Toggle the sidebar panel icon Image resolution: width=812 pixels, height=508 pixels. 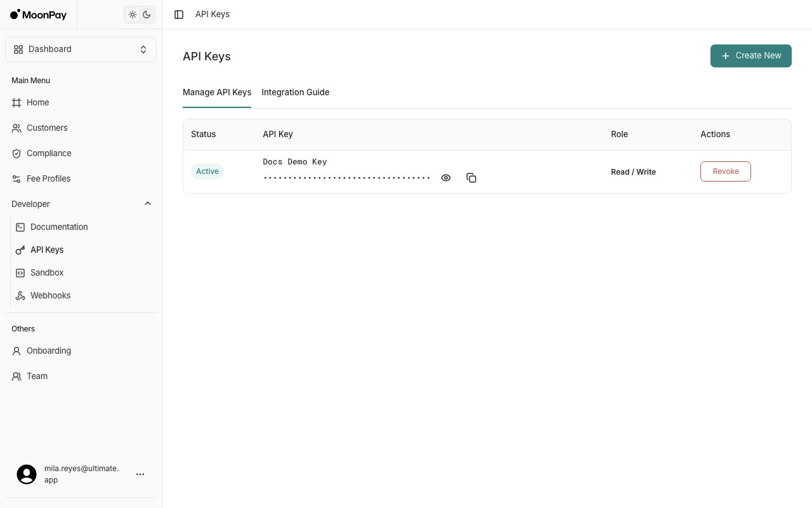(x=179, y=14)
